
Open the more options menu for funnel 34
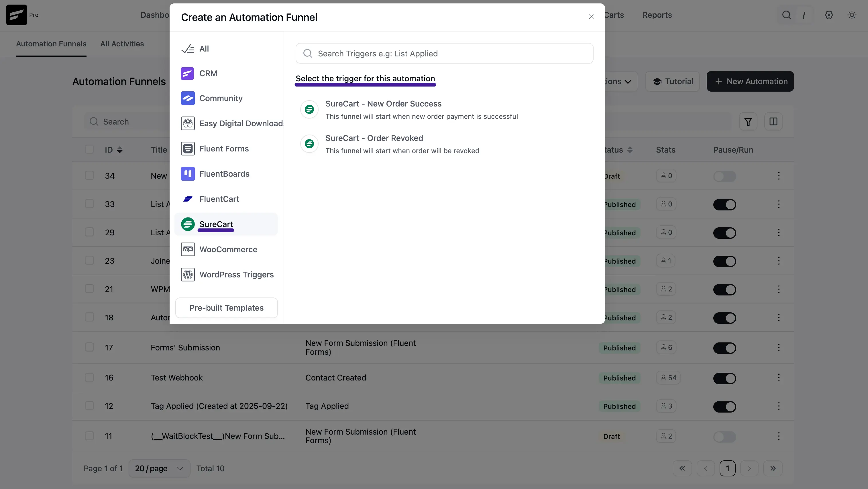(779, 176)
